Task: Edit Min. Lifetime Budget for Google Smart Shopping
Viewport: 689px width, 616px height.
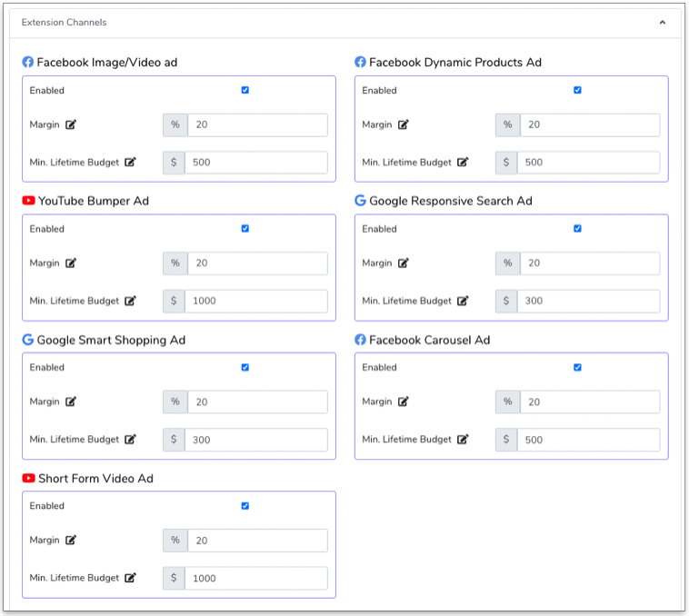Action: click(130, 440)
